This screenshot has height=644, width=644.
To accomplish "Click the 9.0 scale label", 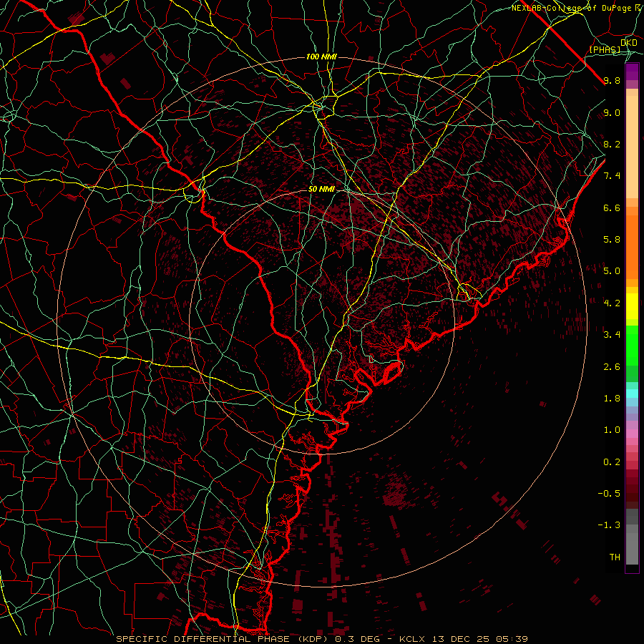I will click(612, 112).
